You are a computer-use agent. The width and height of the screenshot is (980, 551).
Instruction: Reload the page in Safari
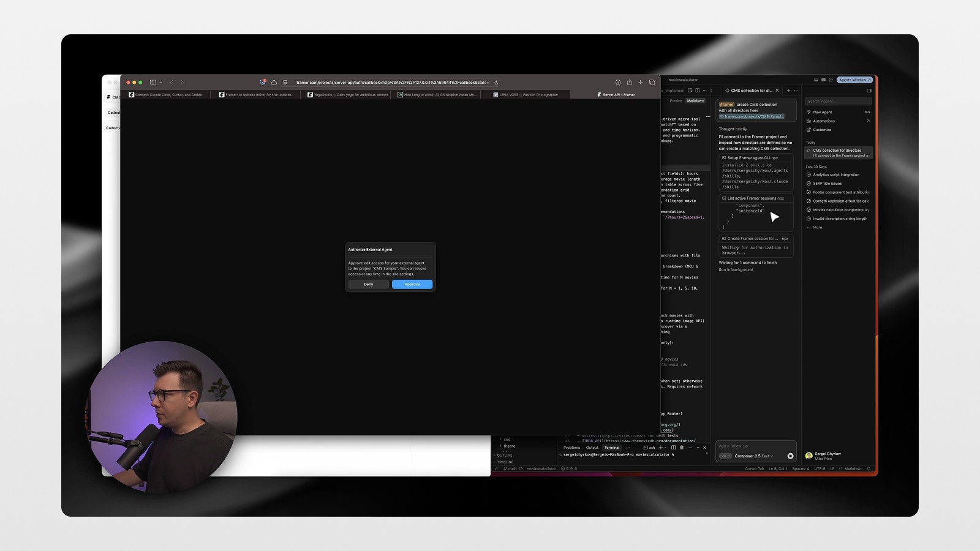[496, 82]
